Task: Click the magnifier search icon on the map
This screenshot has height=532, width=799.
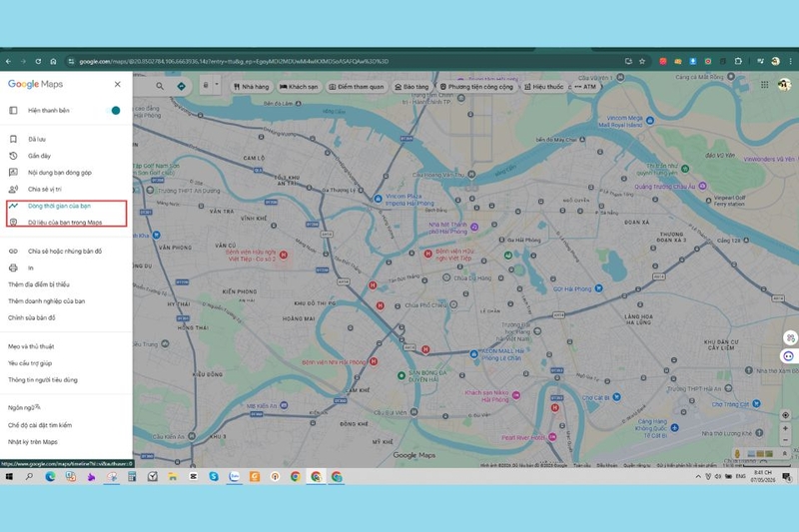Action: pyautogui.click(x=160, y=86)
